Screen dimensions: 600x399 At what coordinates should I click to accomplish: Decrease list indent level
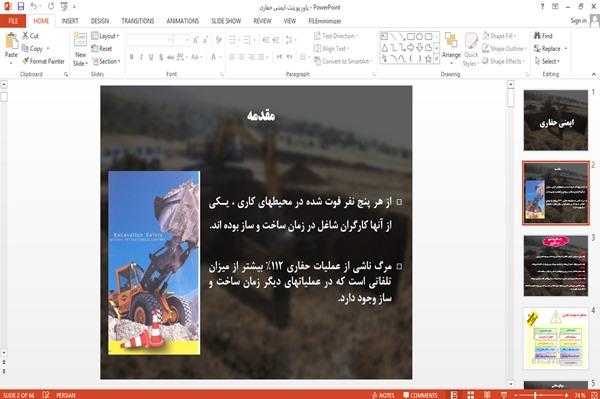click(266, 40)
